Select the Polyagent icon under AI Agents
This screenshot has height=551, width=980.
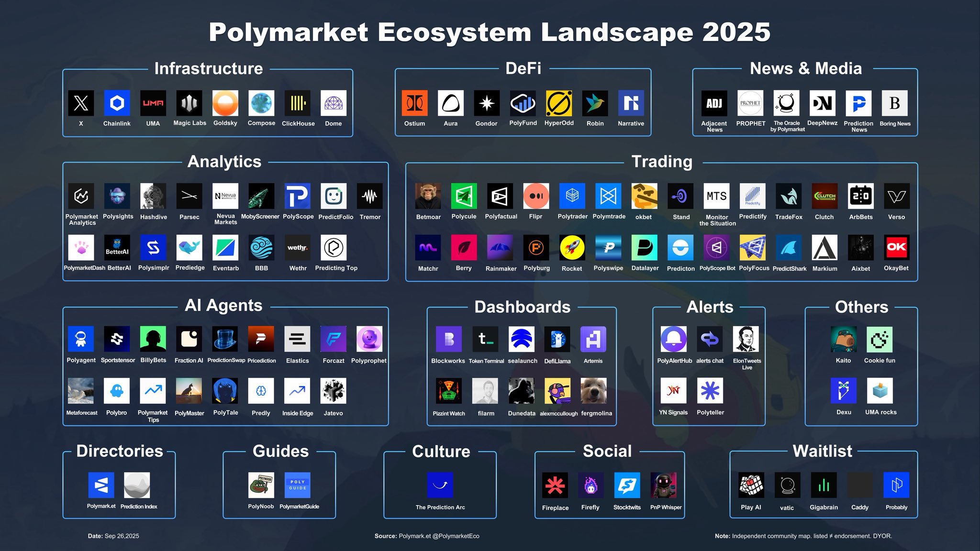(81, 340)
